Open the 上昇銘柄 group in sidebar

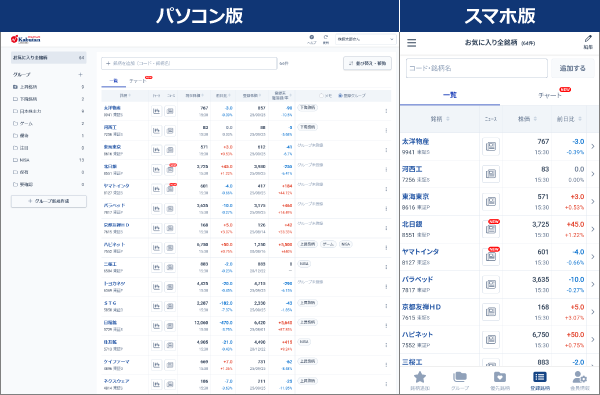[x=49, y=87]
